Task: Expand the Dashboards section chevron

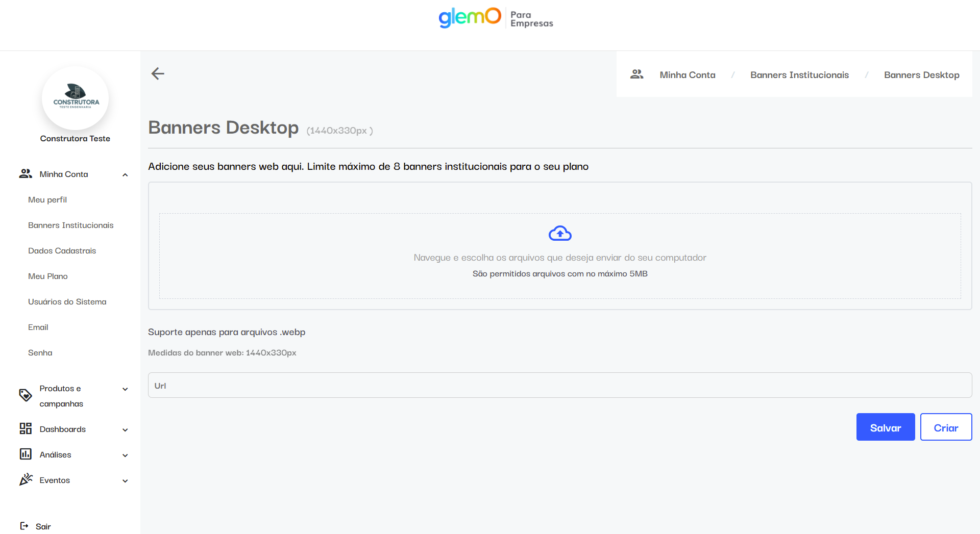Action: [x=125, y=430]
